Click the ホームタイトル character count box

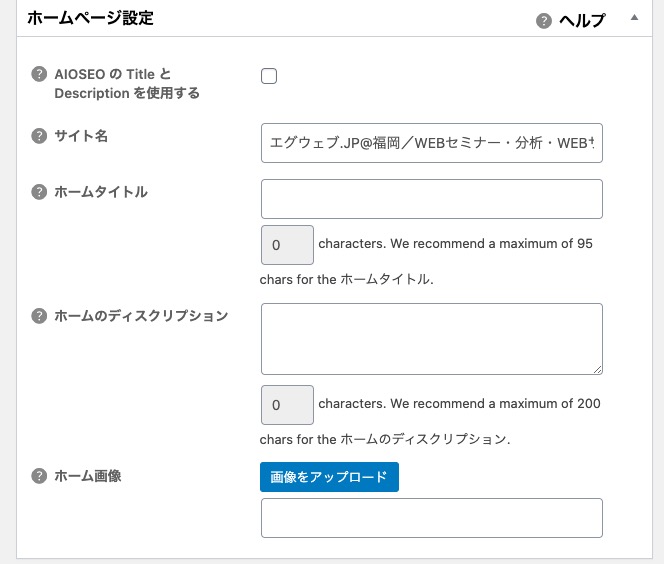[x=286, y=244]
